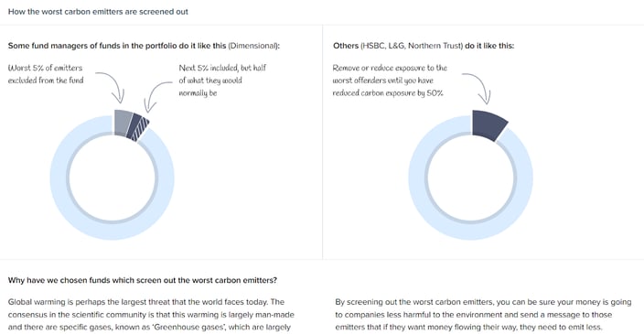Click 'How the worst carbon emitters are screened out' title

pos(98,12)
